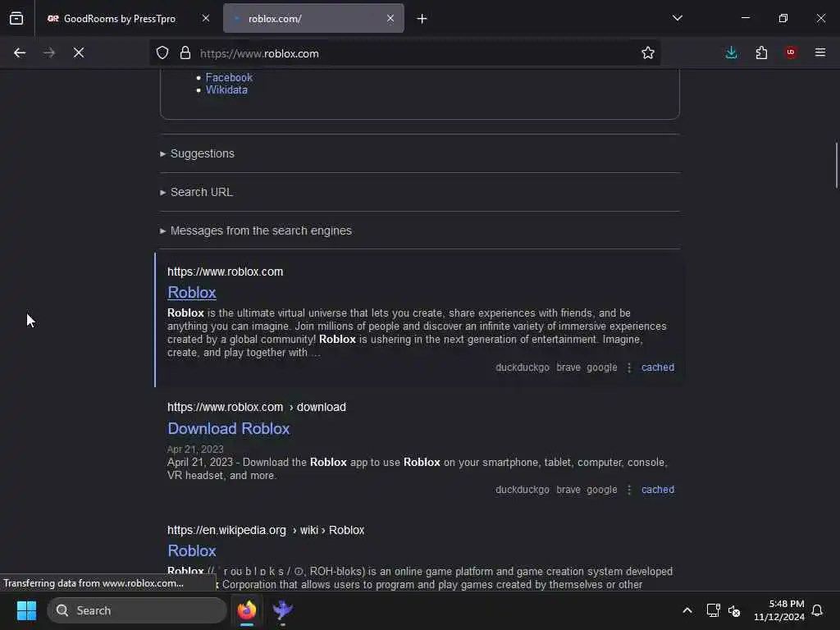Viewport: 840px width, 630px height.
Task: Open the first Roblox result title
Action: 192,293
